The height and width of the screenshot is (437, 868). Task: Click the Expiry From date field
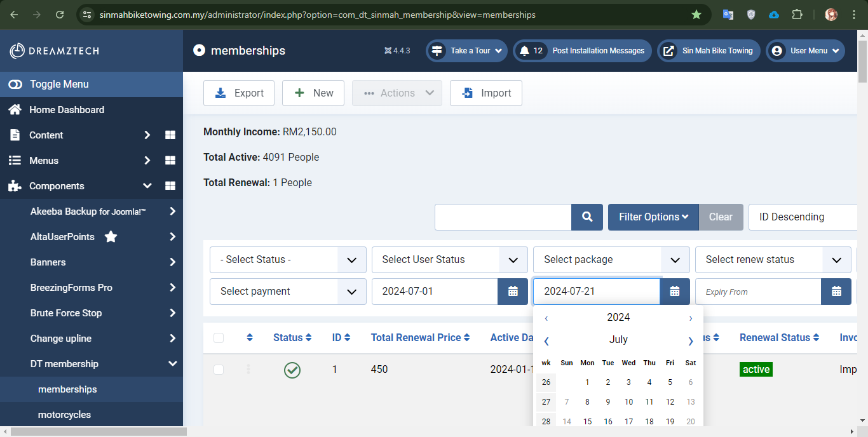758,292
